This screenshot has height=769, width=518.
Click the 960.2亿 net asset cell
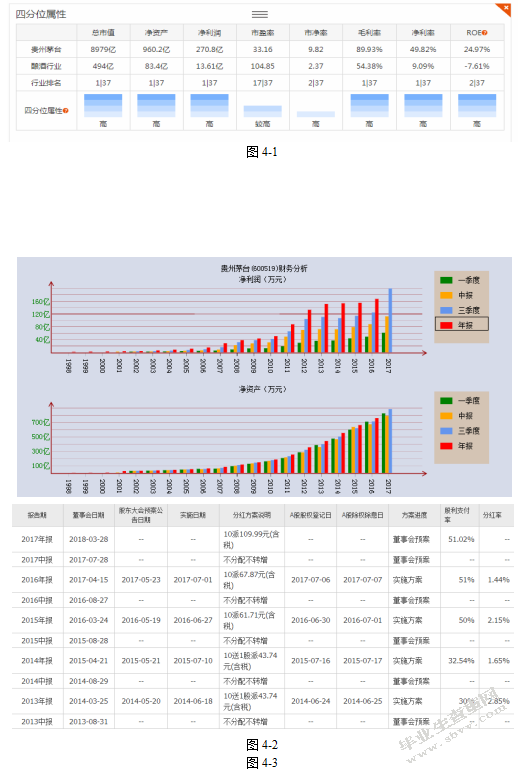[x=156, y=50]
